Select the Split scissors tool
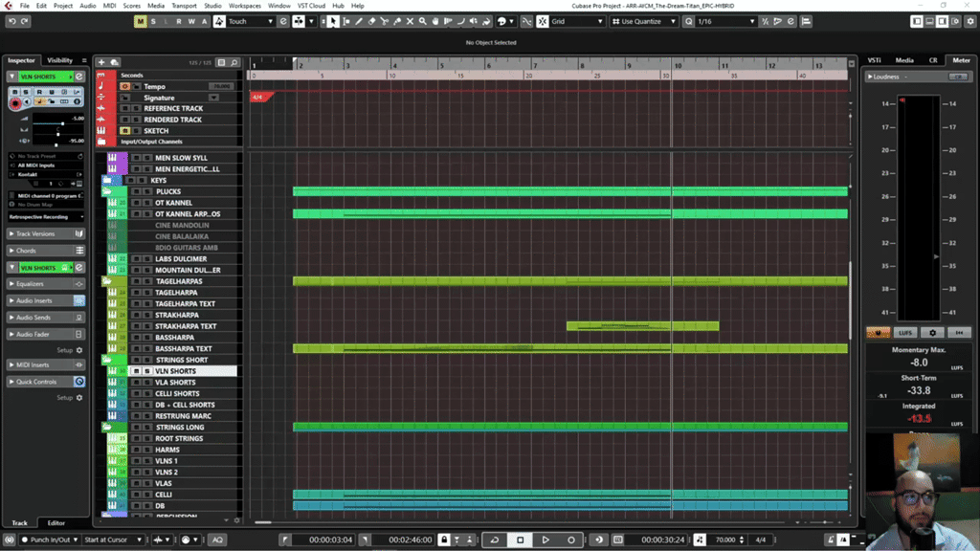Image resolution: width=980 pixels, height=551 pixels. pyautogui.click(x=385, y=21)
